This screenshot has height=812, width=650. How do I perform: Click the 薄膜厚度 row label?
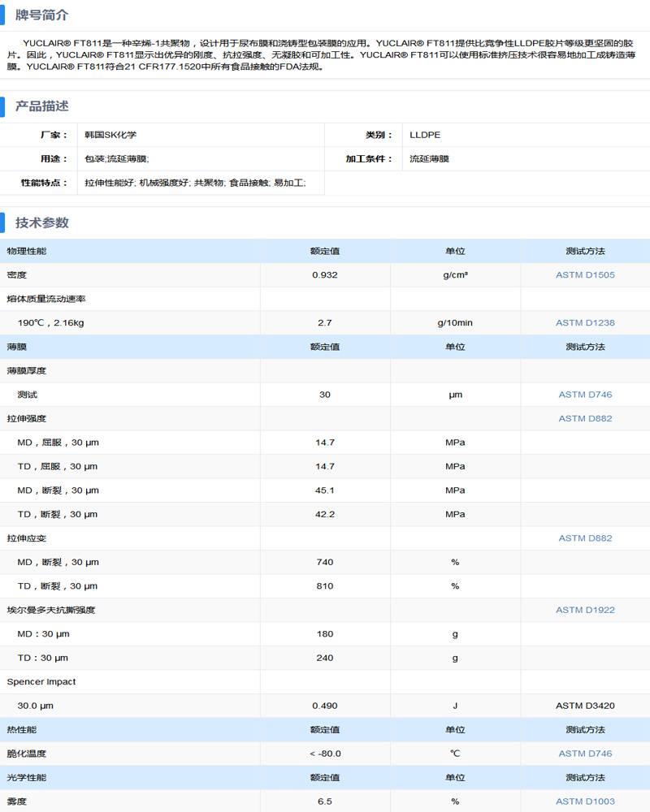(x=27, y=371)
